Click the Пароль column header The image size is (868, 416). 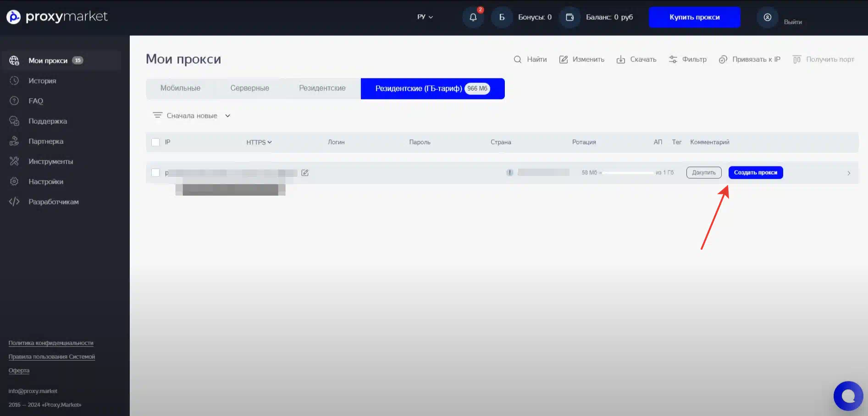point(420,142)
